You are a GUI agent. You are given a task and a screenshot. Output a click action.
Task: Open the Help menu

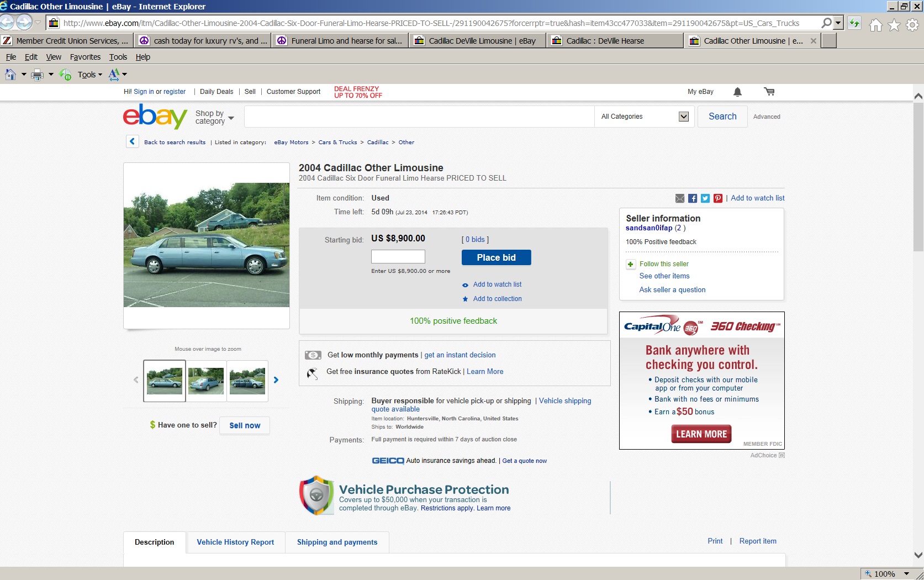pyautogui.click(x=142, y=57)
